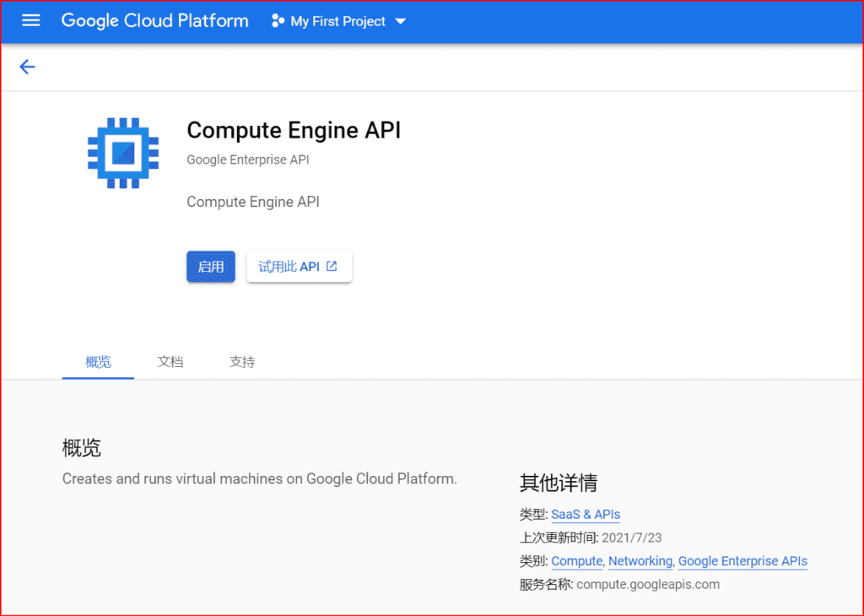Click the Compute Engine API chip icon
The height and width of the screenshot is (616, 864).
point(123,152)
